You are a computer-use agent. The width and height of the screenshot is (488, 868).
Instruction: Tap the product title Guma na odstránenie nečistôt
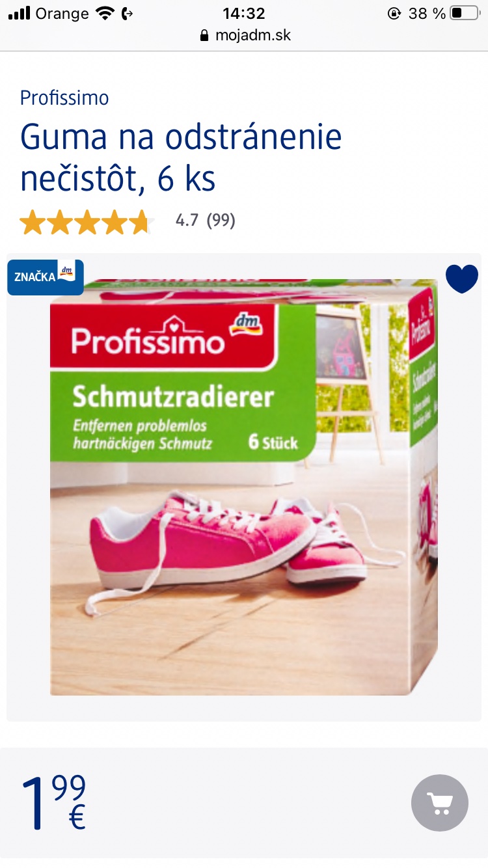pyautogui.click(x=181, y=157)
